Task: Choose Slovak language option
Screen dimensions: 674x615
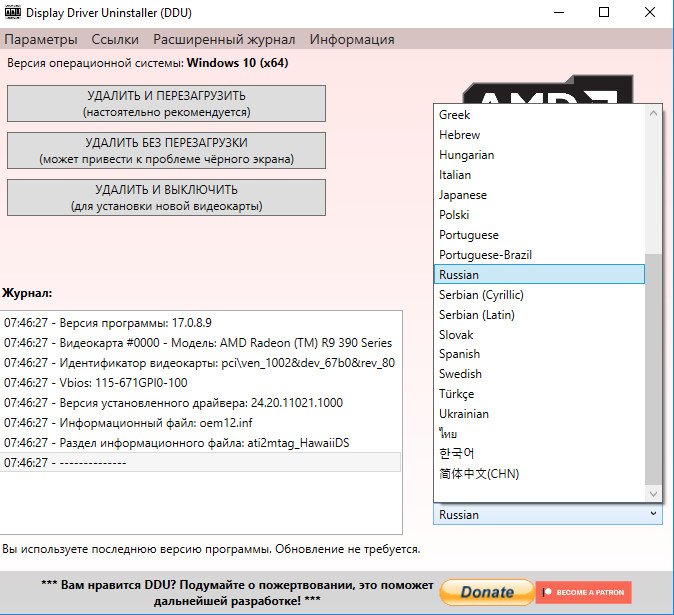Action: click(539, 334)
